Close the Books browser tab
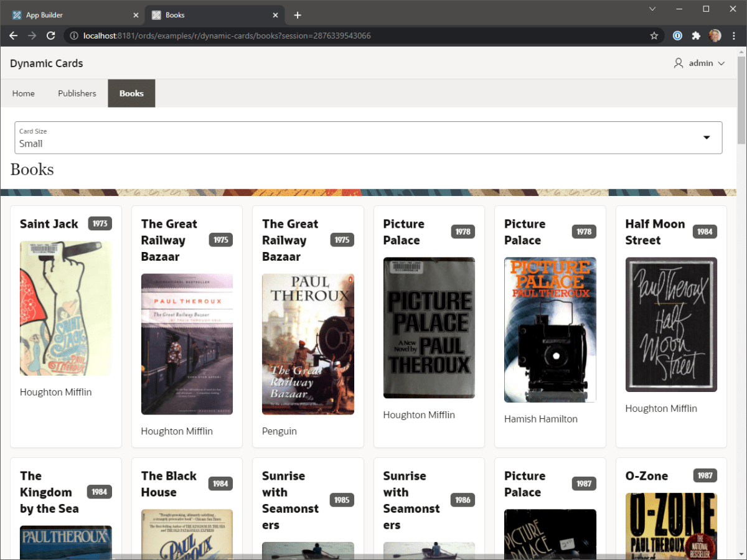747x560 pixels. click(275, 15)
